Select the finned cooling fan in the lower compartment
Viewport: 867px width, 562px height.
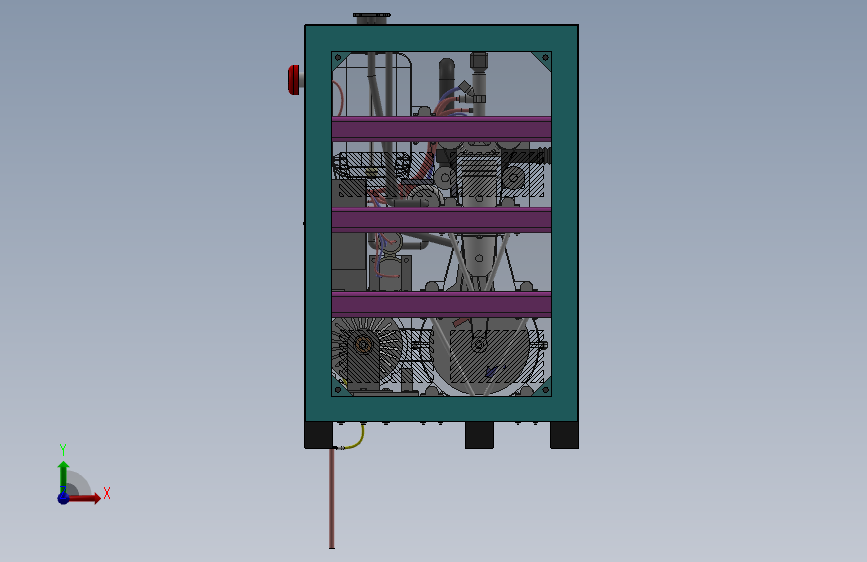[365, 352]
